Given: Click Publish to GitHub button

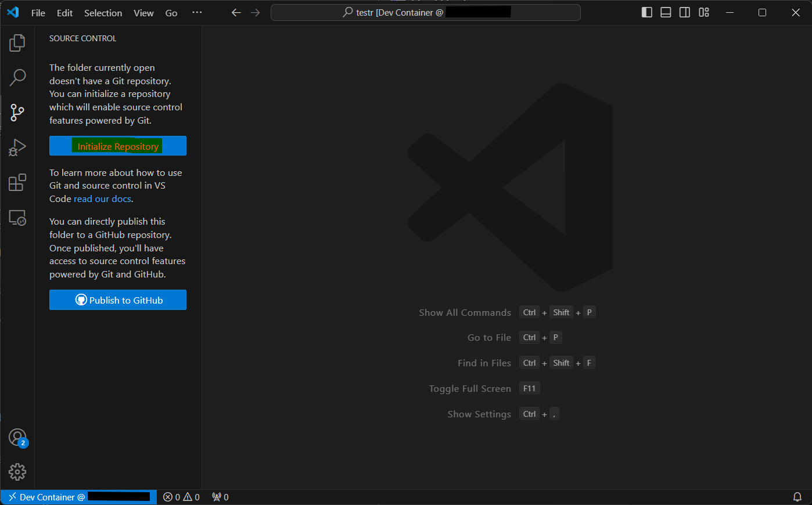Looking at the screenshot, I should [118, 300].
